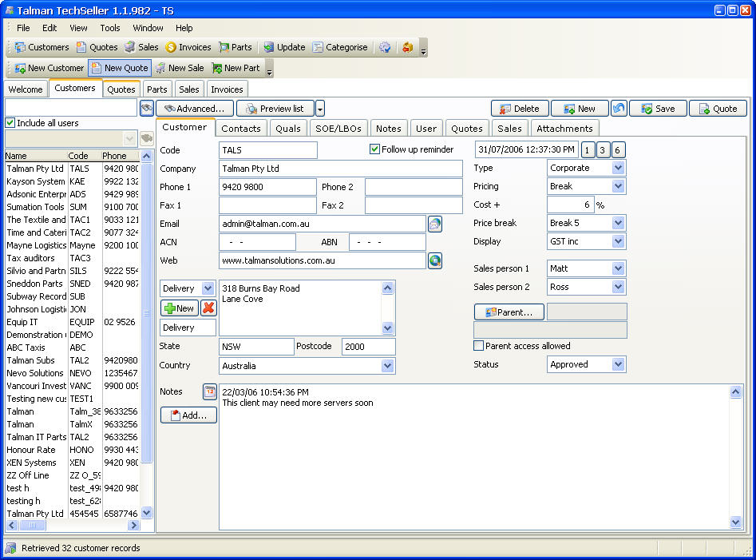Click the calendar icon next to Notes

click(x=210, y=392)
